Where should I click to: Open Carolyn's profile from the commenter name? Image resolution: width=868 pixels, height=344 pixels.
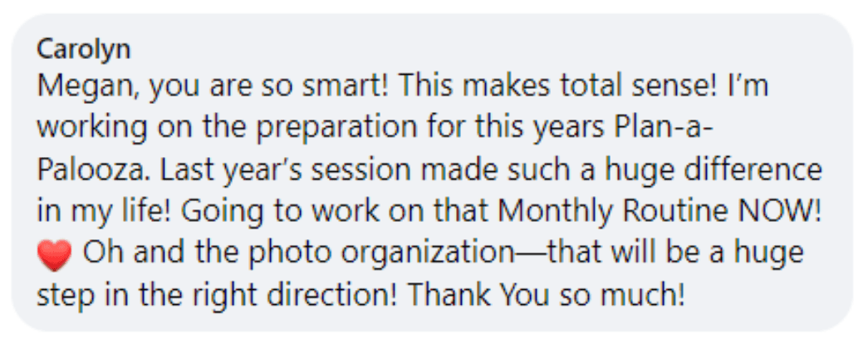(x=83, y=50)
